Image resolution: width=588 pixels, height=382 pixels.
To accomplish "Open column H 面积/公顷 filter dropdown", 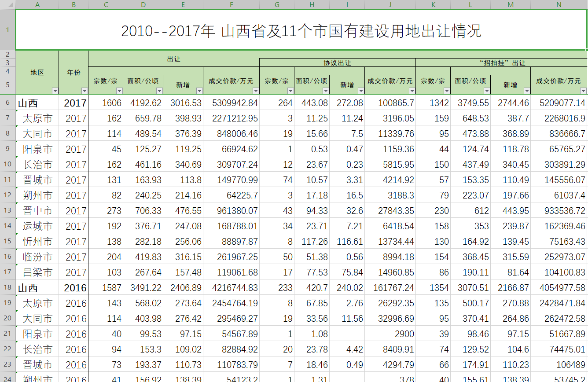I will (326, 91).
